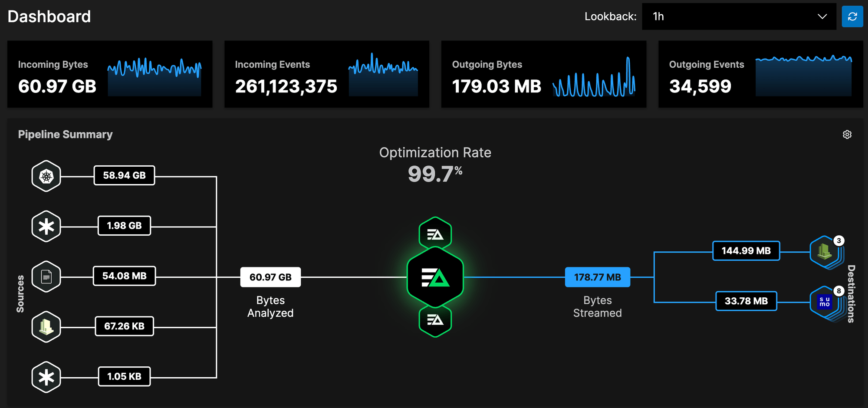Screen dimensions: 868x408
Task: Click the 58.94 GB source volume label
Action: tap(124, 175)
